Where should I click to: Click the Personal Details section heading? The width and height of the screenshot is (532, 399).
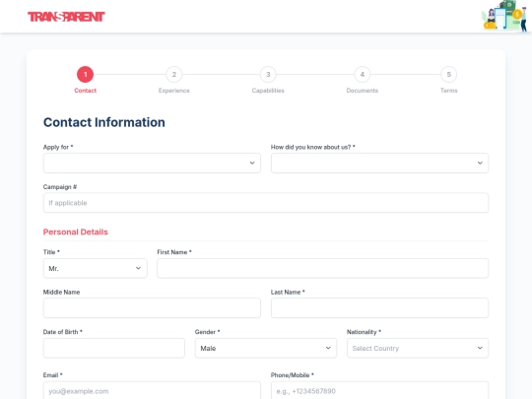[75, 233]
